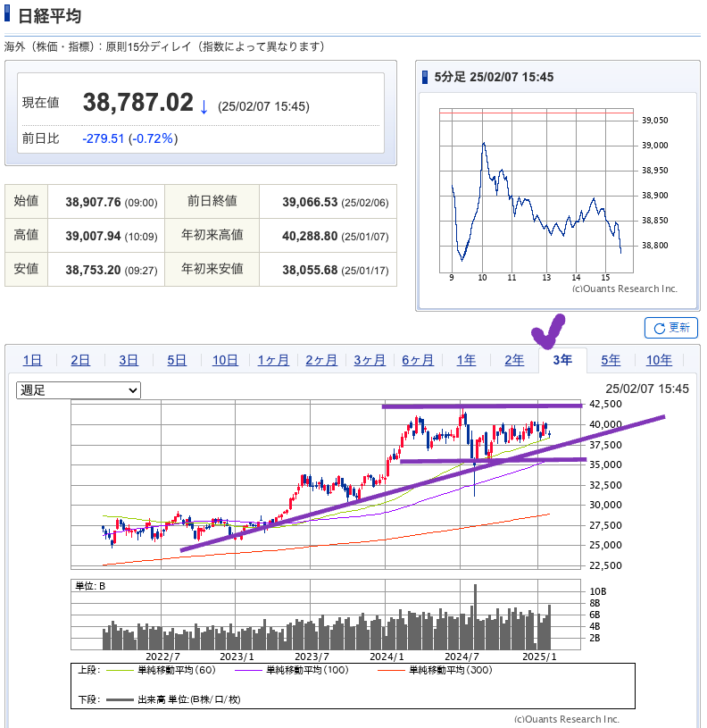Click the chart timestamp 25/02/07 15:45
This screenshot has height=728, width=707.
647,389
